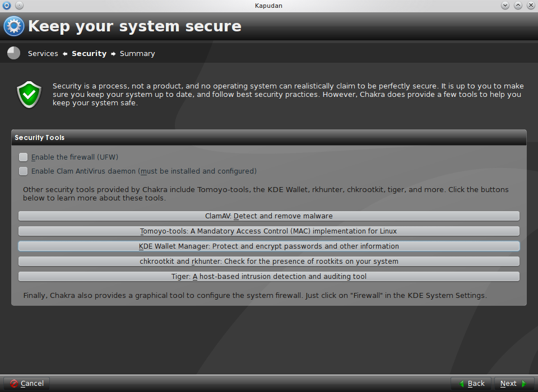Jump to the Summary step
The height and width of the screenshot is (392, 538).
click(137, 54)
